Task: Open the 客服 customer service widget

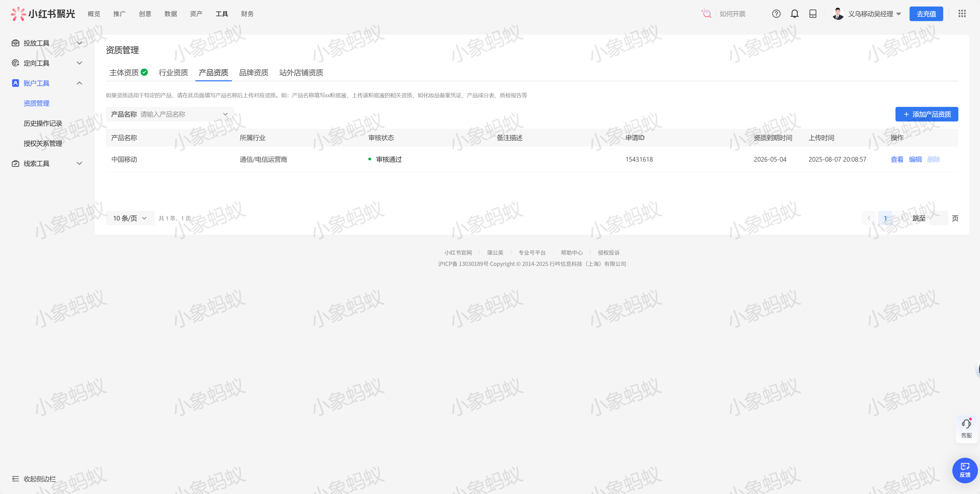Action: pos(966,429)
